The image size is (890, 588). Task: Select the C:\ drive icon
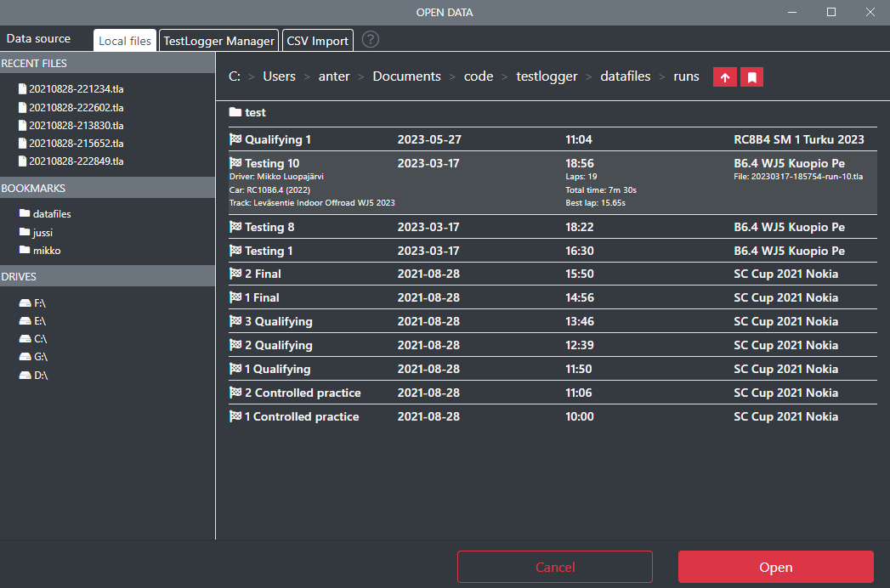(25, 338)
